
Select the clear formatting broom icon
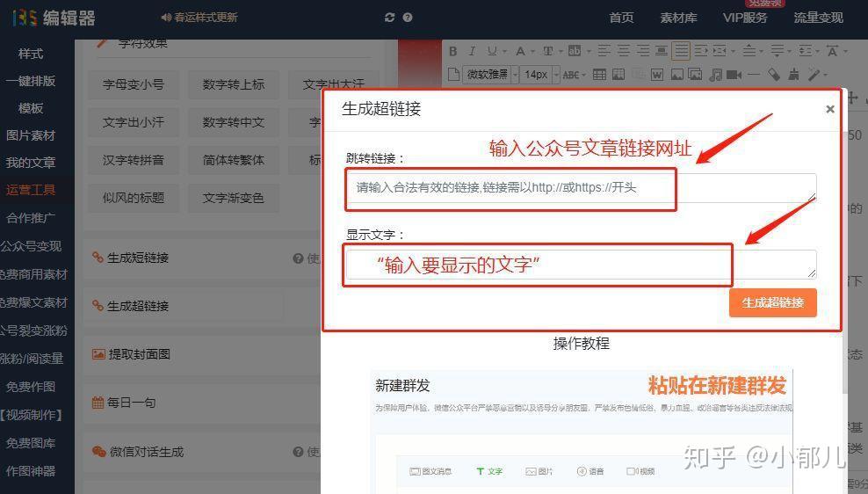coord(793,74)
